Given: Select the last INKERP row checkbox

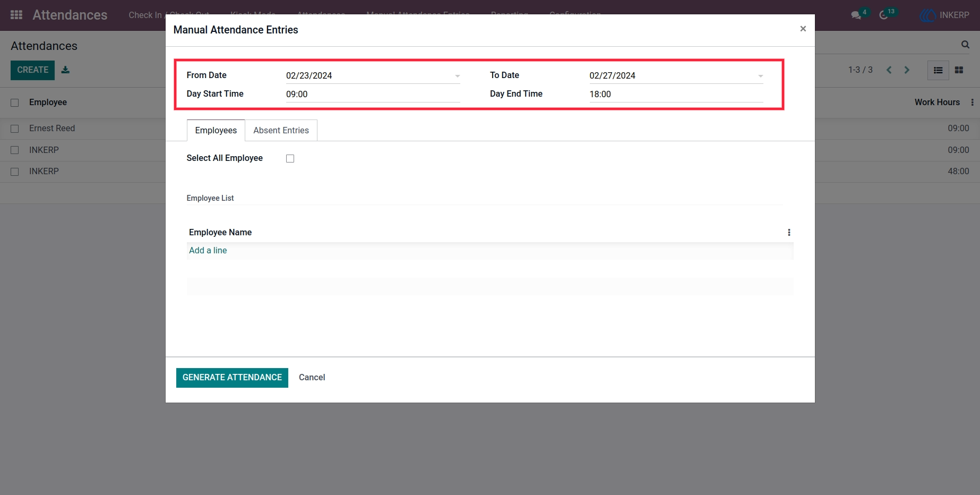Looking at the screenshot, I should pyautogui.click(x=15, y=172).
